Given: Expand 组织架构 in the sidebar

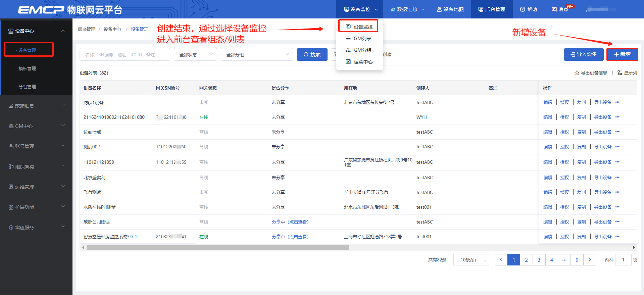Looking at the screenshot, I should [x=36, y=167].
